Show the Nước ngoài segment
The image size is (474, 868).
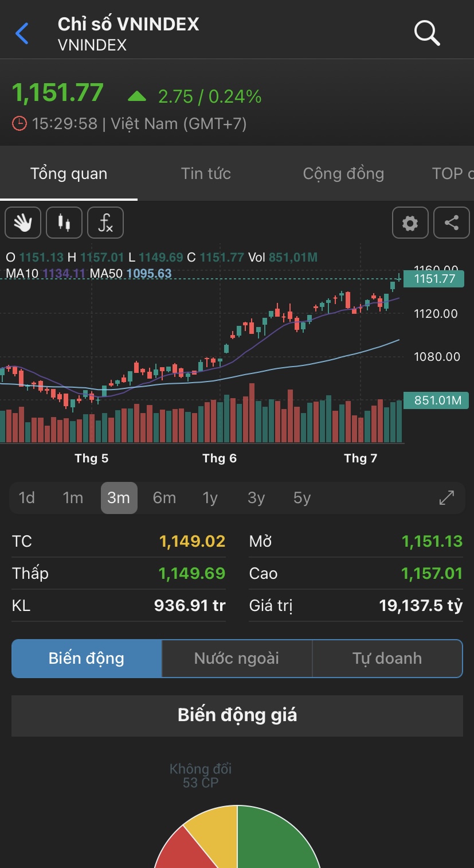237,659
